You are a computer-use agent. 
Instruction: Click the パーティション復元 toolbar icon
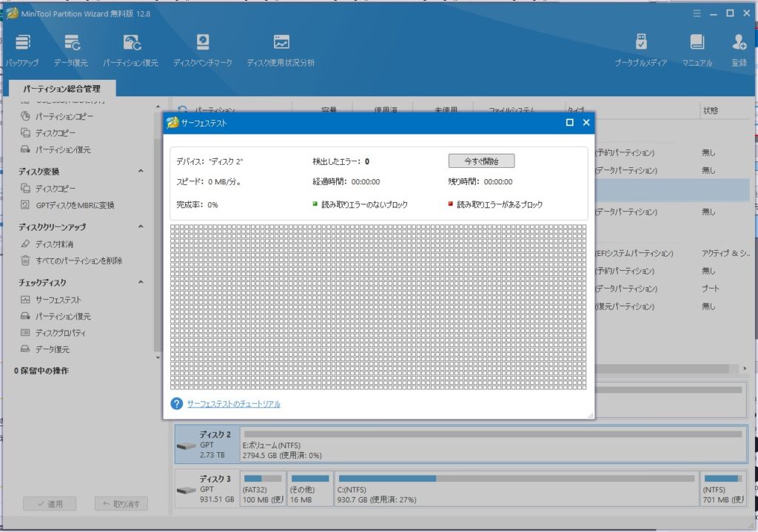tap(131, 44)
